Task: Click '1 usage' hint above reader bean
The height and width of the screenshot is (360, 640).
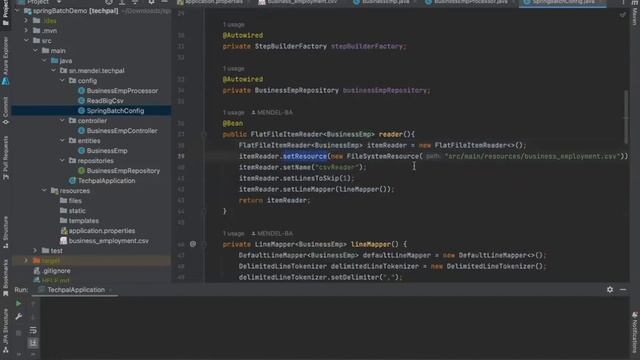Action: pyautogui.click(x=233, y=112)
